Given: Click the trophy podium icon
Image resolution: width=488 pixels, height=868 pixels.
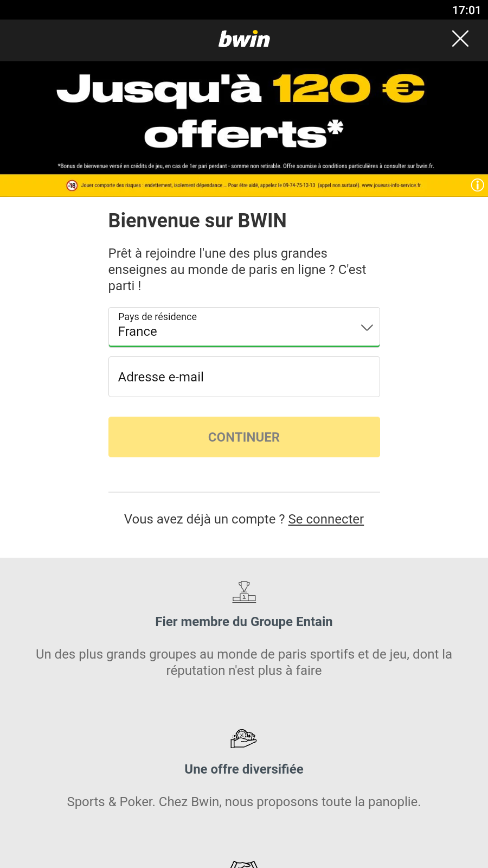Looking at the screenshot, I should (244, 592).
